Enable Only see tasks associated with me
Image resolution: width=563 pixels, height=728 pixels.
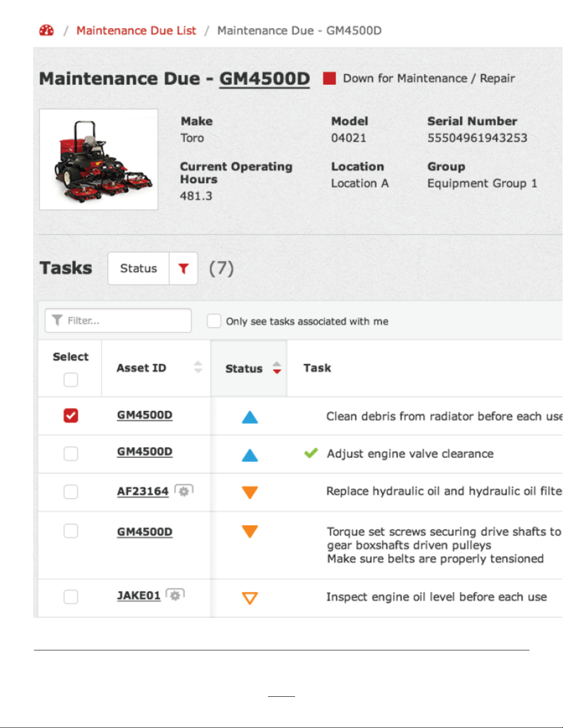[214, 321]
